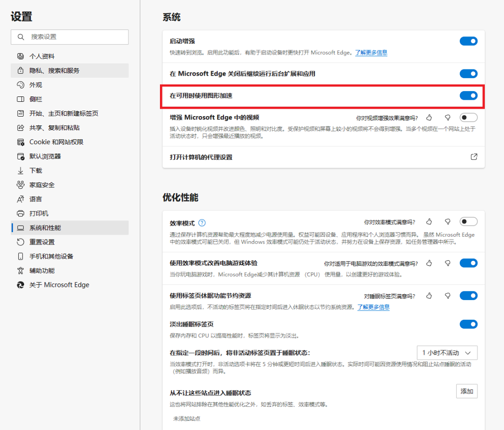Screen dimensions: 504x430
Task: Click the 下载 download icon in sidebar
Action: 21,171
